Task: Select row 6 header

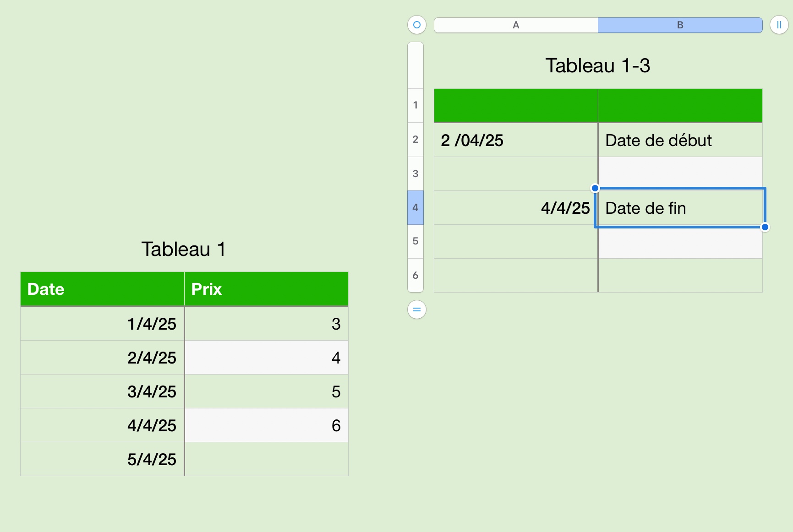Action: [416, 275]
